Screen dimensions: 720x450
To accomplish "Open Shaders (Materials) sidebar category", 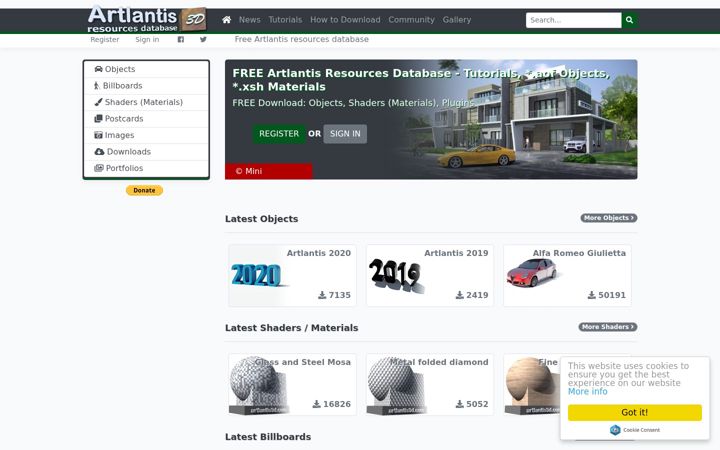I will 146,102.
